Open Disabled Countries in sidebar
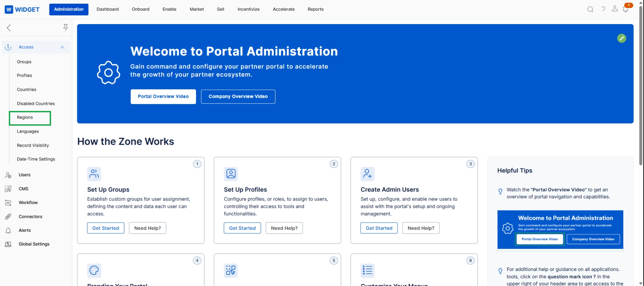644x286 pixels. tap(36, 104)
